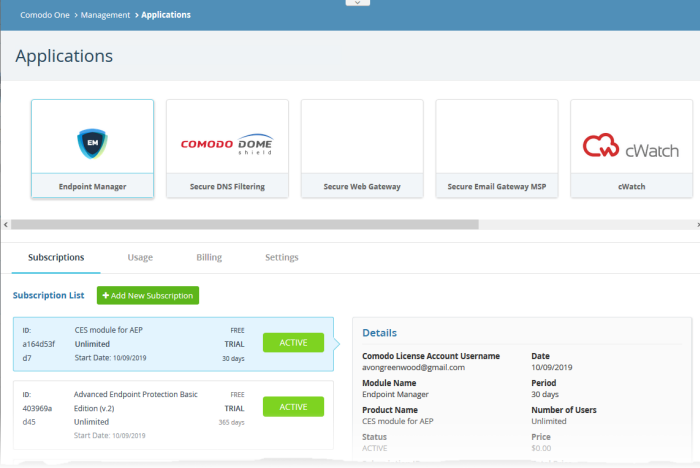Viewport: 700px width, 468px height.
Task: Click the Endpoint Manager tile label
Action: click(x=92, y=187)
